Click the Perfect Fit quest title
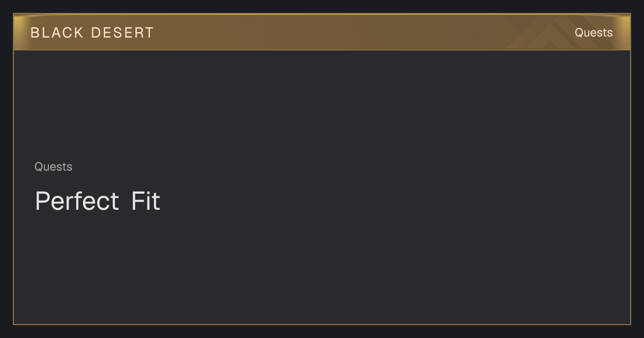 (98, 201)
